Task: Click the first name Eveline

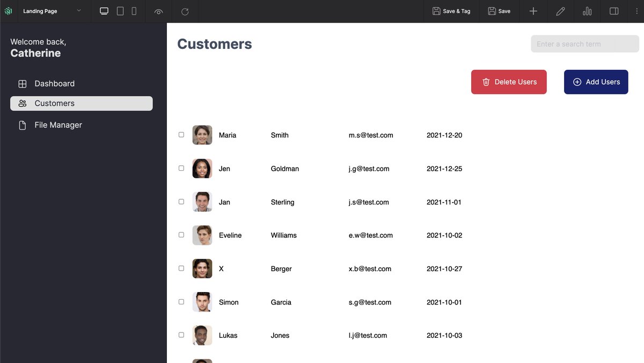Action: (230, 235)
